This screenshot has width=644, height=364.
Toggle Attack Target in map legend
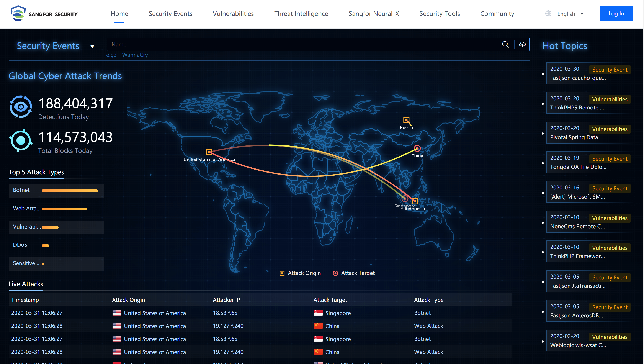click(354, 273)
